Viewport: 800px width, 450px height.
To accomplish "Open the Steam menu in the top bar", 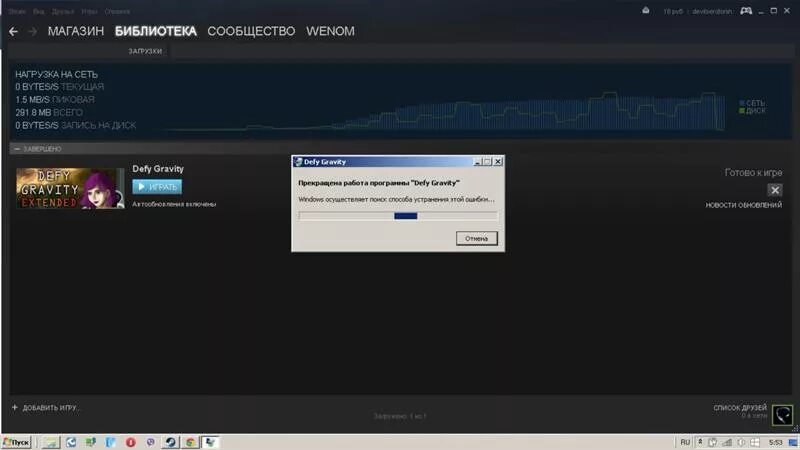I will [x=17, y=11].
